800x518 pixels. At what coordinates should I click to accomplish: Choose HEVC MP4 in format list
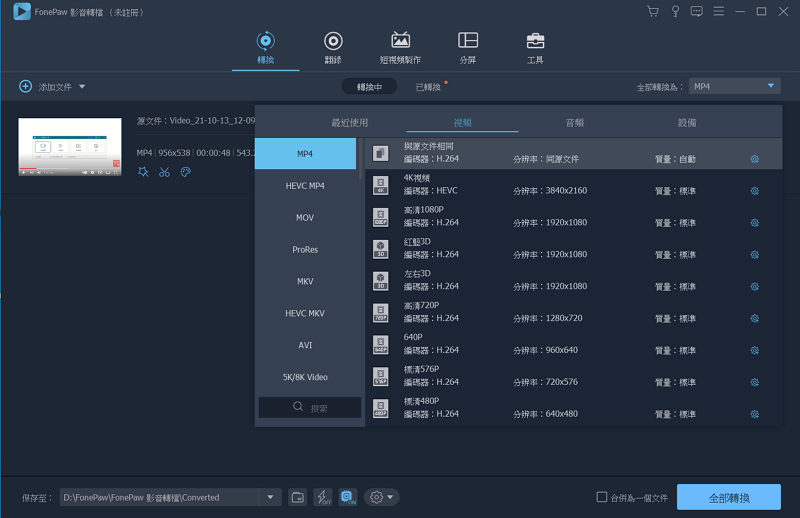pyautogui.click(x=305, y=186)
